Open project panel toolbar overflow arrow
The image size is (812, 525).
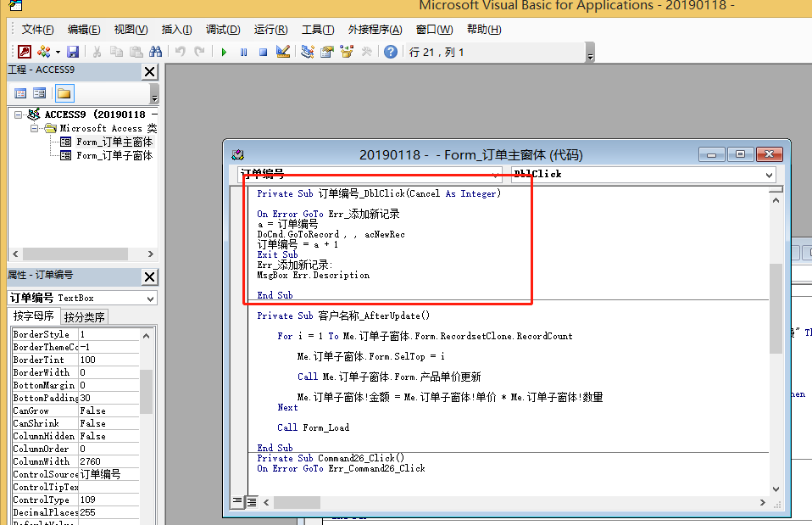point(154,94)
